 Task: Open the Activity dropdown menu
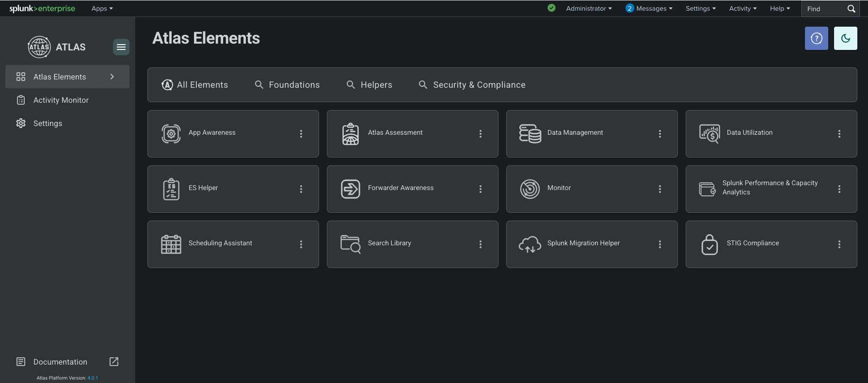[743, 8]
